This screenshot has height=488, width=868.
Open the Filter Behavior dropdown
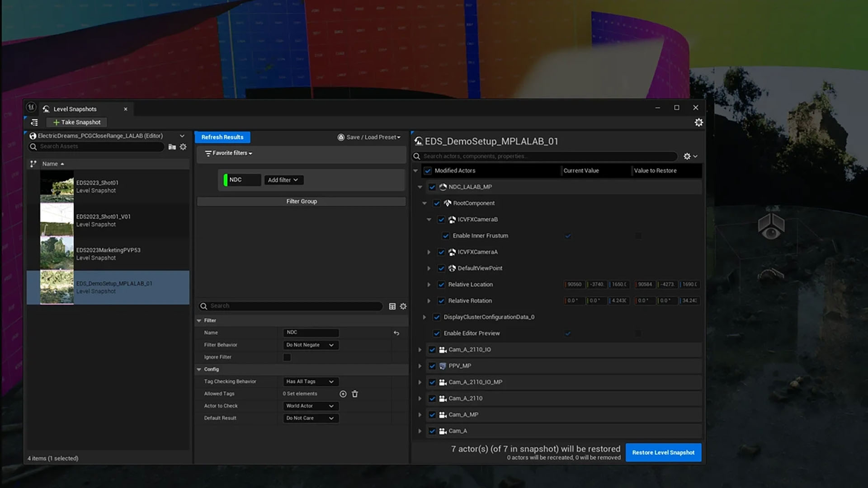310,345
